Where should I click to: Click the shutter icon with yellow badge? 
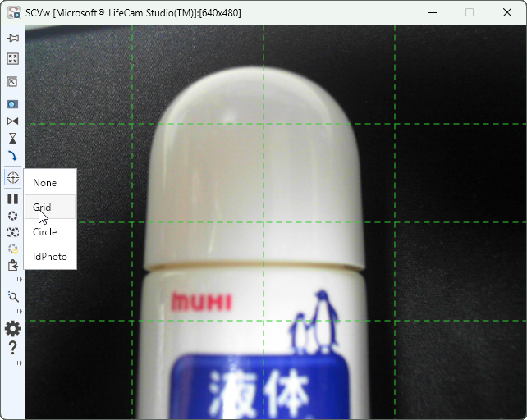(x=13, y=249)
